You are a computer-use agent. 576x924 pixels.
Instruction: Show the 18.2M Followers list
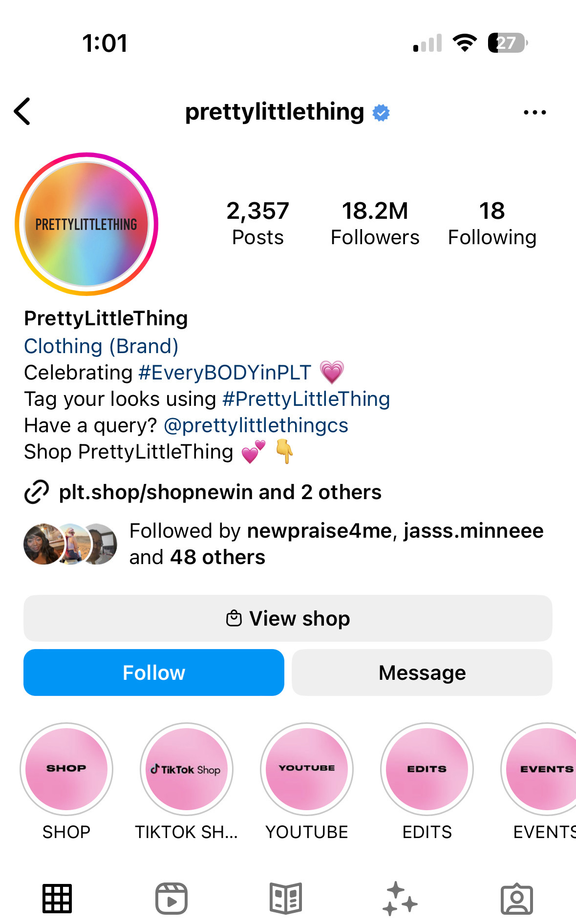coord(375,223)
